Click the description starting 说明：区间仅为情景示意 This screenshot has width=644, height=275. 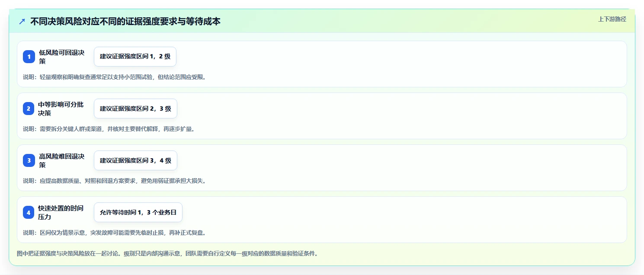tap(115, 233)
